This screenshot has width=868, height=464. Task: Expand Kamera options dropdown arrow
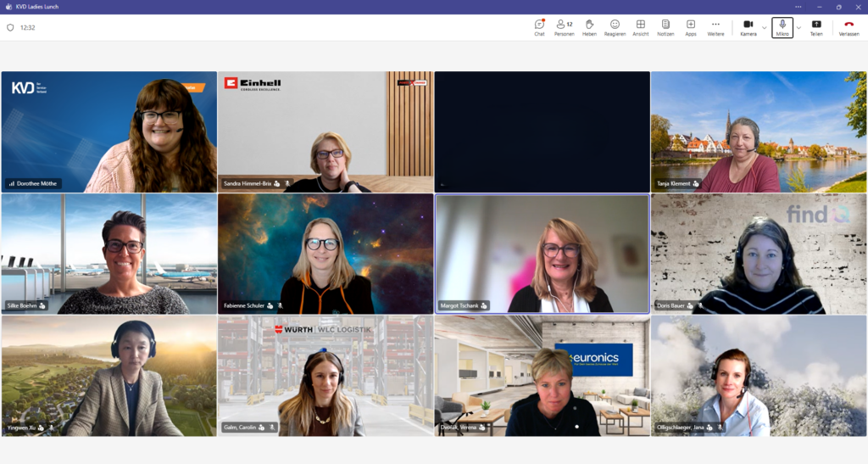point(764,27)
